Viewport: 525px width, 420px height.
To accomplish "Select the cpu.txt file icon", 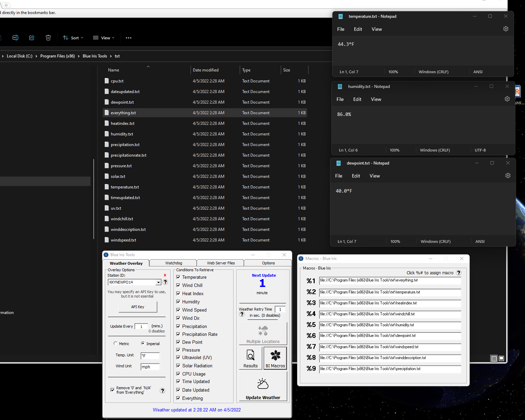I will coord(107,81).
